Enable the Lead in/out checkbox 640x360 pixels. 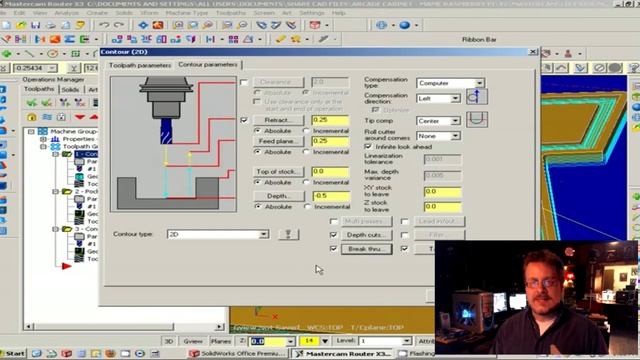point(404,221)
